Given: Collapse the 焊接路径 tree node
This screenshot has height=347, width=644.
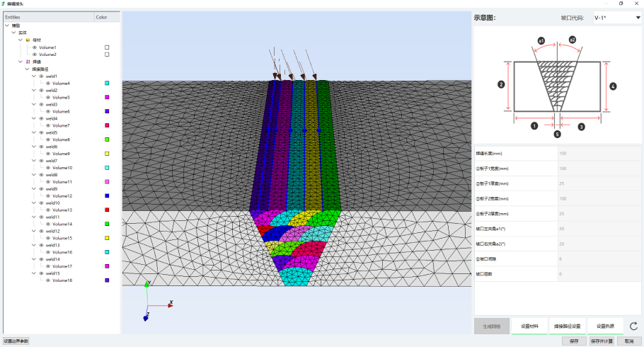Looking at the screenshot, I should (28, 69).
